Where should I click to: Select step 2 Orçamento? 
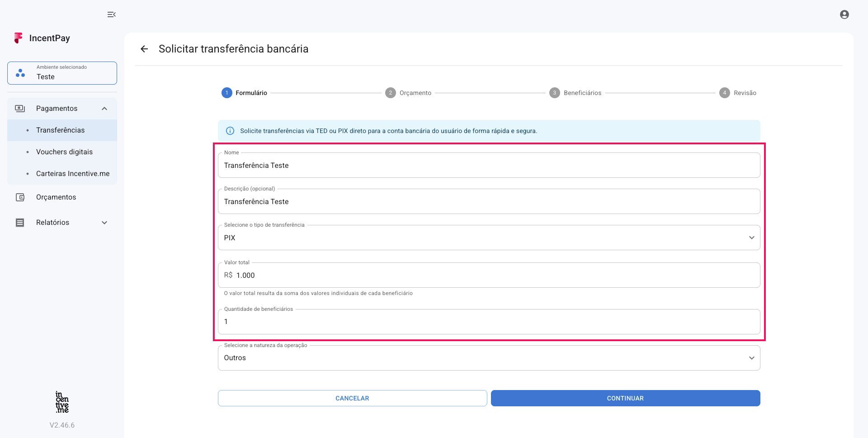[408, 93]
